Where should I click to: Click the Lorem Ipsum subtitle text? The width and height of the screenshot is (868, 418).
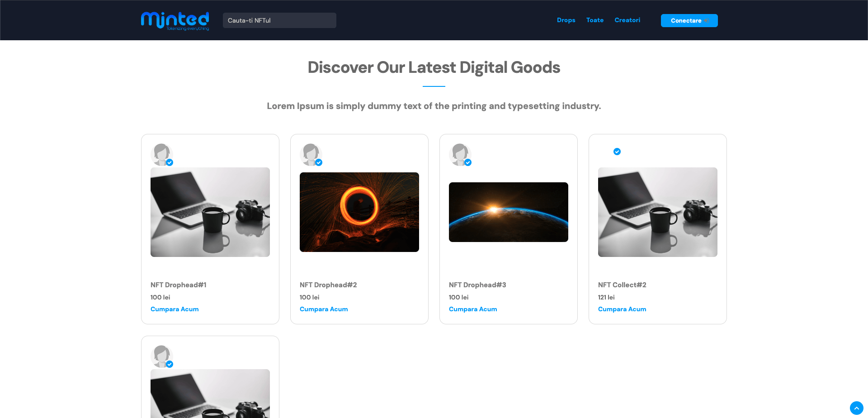point(434,106)
